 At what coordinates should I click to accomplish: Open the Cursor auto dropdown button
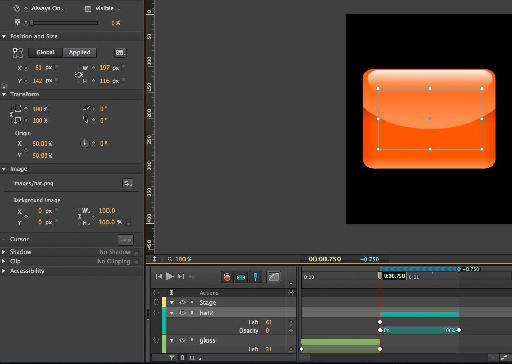pyautogui.click(x=125, y=240)
